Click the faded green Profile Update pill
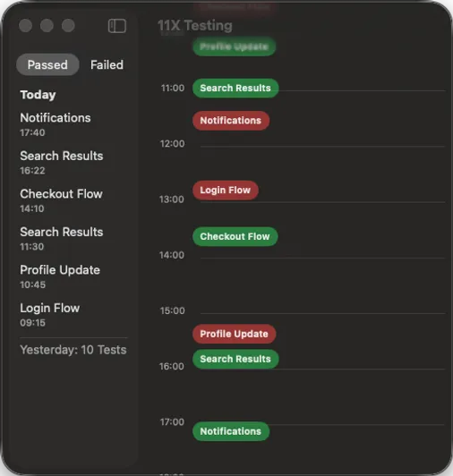Image resolution: width=453 pixels, height=476 pixels. 235,47
